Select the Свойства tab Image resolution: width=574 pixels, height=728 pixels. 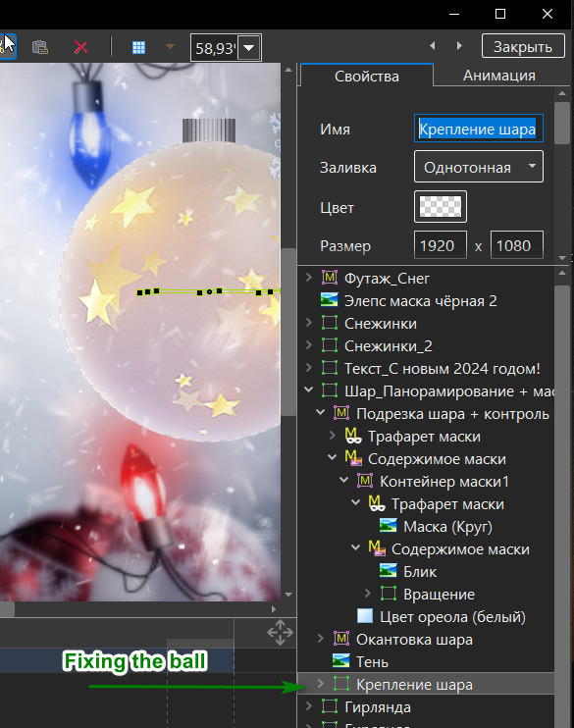point(366,76)
